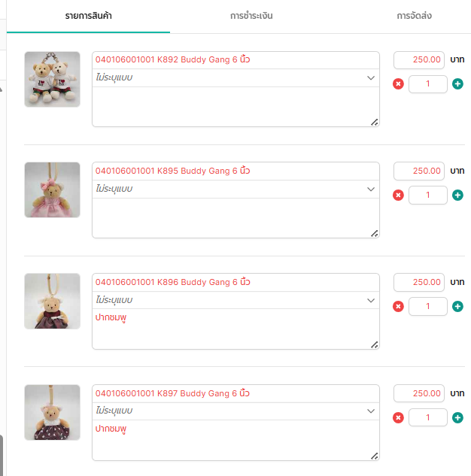Delete the K897 item row
The width and height of the screenshot is (471, 476).
pyautogui.click(x=398, y=418)
